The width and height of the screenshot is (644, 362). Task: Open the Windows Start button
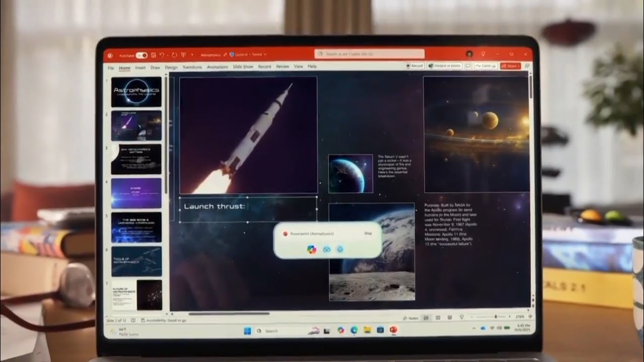(248, 330)
